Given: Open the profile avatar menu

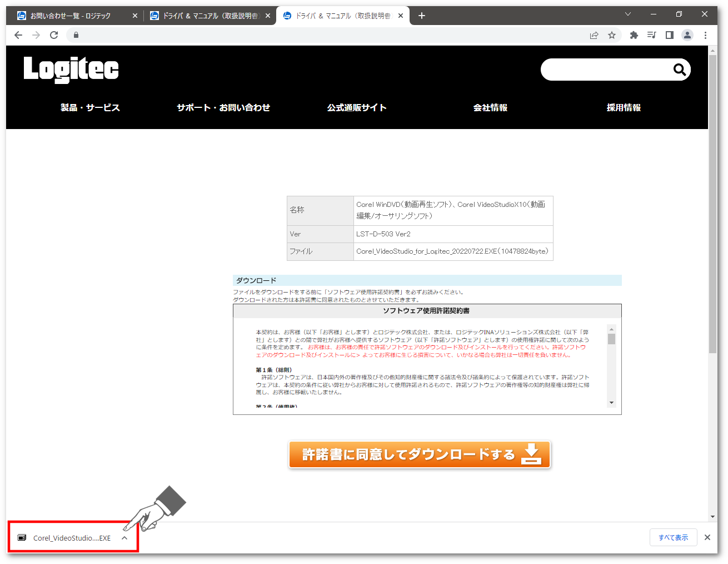Looking at the screenshot, I should coord(687,35).
